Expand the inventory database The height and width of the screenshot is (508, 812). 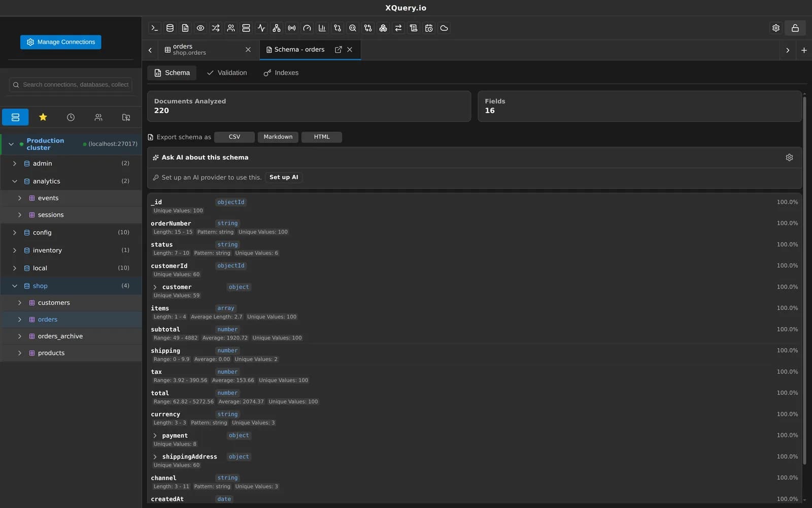pos(14,250)
